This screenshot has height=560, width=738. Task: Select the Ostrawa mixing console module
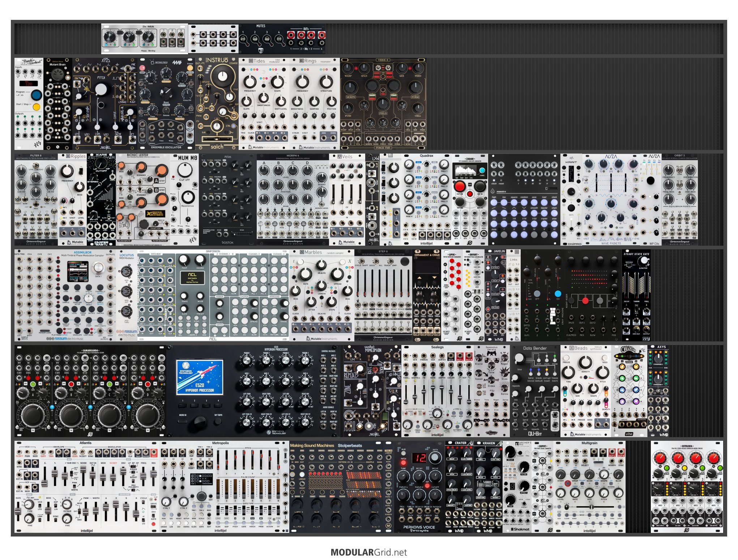pos(687,487)
